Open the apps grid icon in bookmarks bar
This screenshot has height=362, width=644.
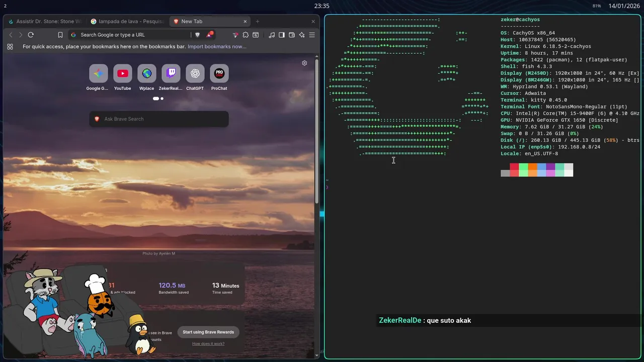click(x=10, y=47)
